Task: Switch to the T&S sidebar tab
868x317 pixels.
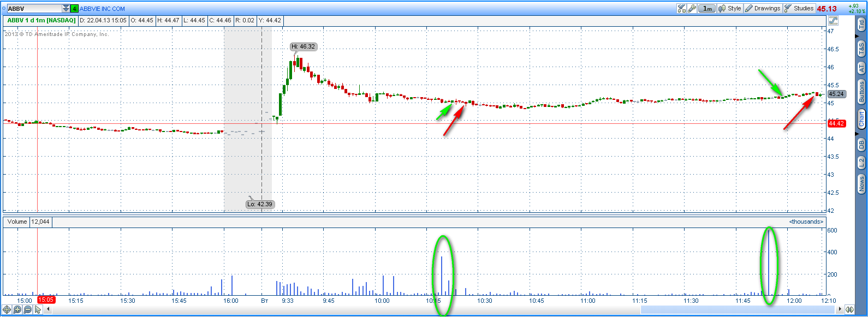Action: pyautogui.click(x=861, y=48)
